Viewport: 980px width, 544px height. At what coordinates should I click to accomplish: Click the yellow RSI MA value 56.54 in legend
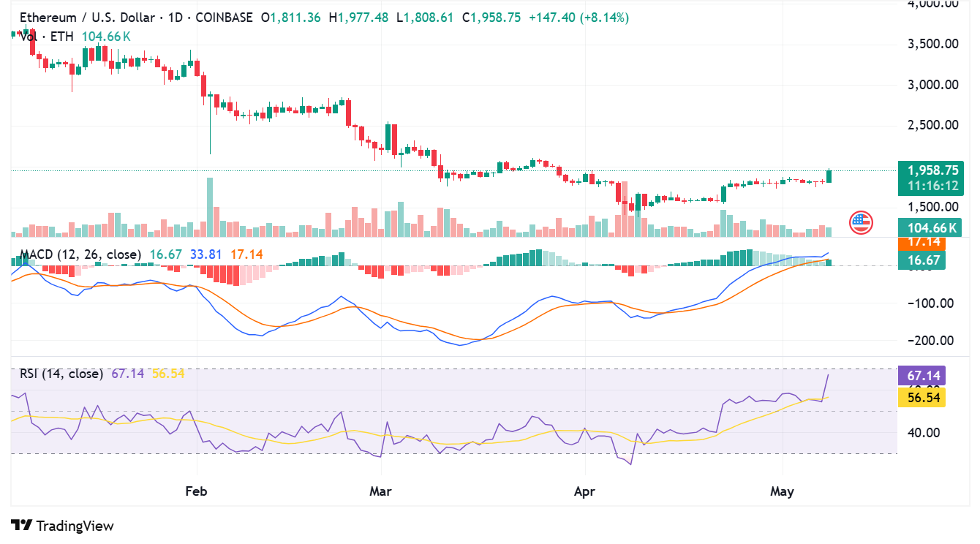pos(167,374)
